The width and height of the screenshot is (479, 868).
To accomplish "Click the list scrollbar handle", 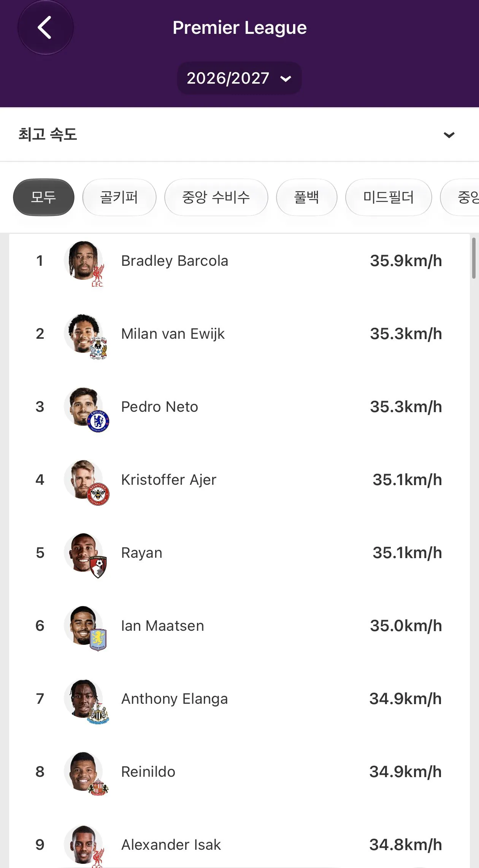I will pyautogui.click(x=474, y=258).
